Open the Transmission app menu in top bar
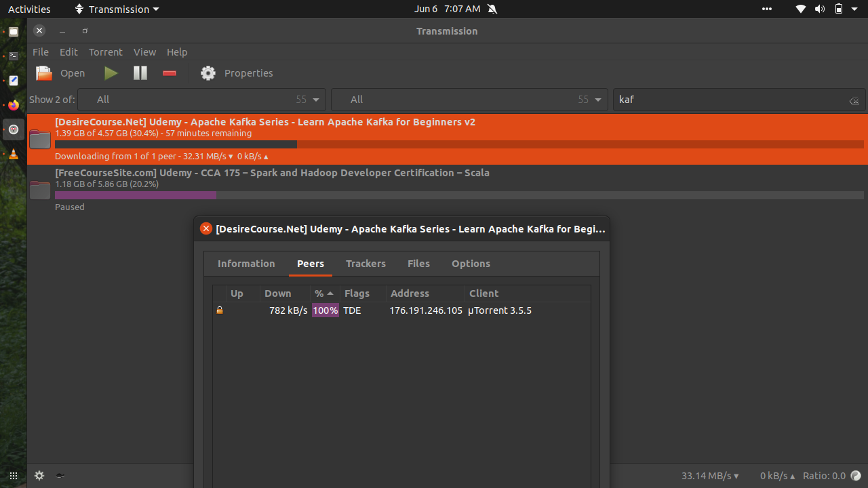The image size is (868, 488). point(117,9)
